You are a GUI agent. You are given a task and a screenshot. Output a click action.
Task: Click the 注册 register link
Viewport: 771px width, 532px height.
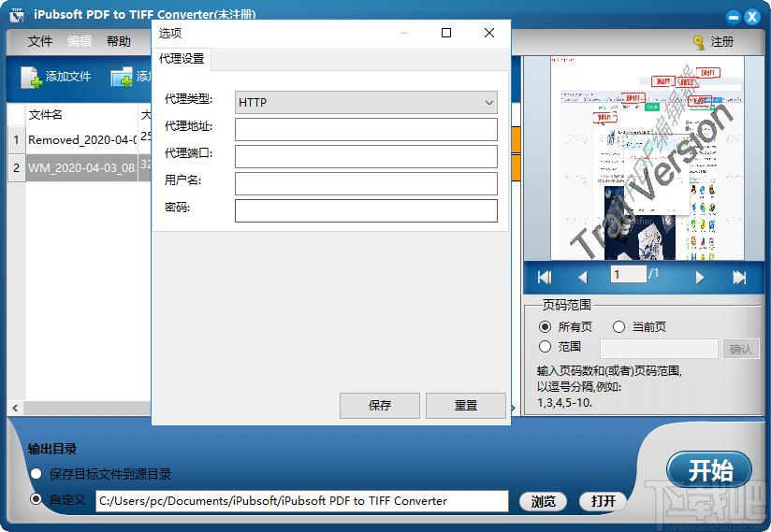point(721,42)
